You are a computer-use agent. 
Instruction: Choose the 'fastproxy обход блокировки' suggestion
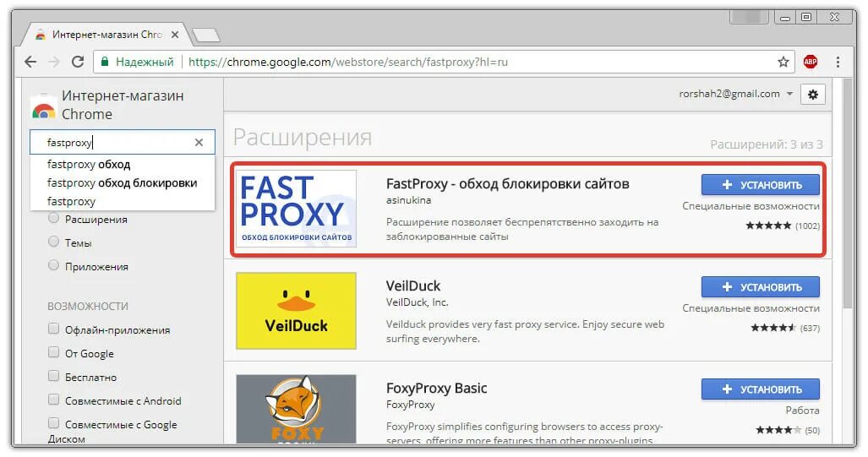(123, 182)
